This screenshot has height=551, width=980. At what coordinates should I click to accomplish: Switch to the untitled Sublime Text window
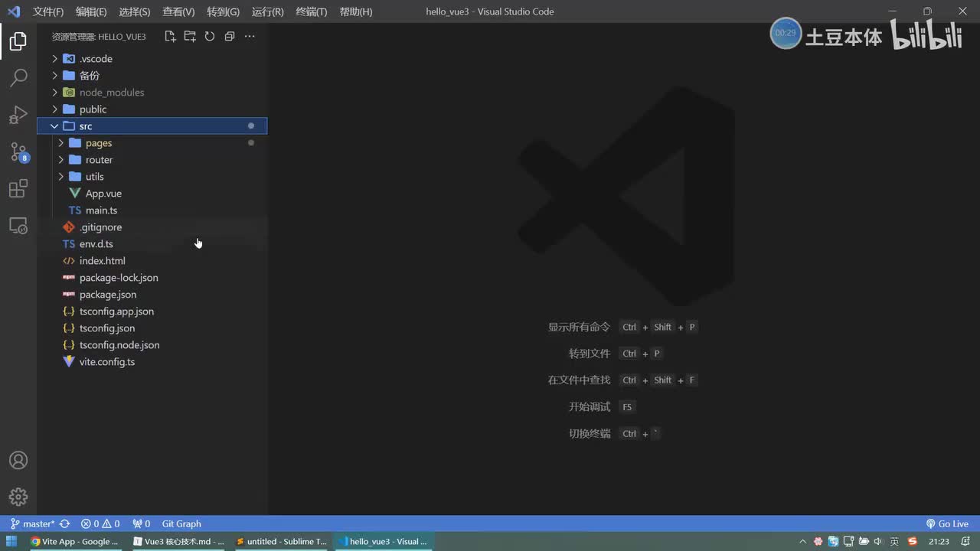281,542
